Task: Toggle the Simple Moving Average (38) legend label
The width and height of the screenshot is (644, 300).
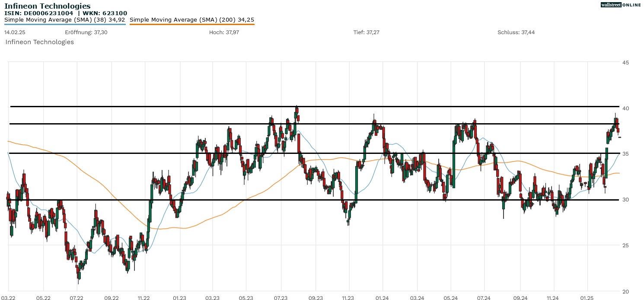Action: pyautogui.click(x=64, y=19)
